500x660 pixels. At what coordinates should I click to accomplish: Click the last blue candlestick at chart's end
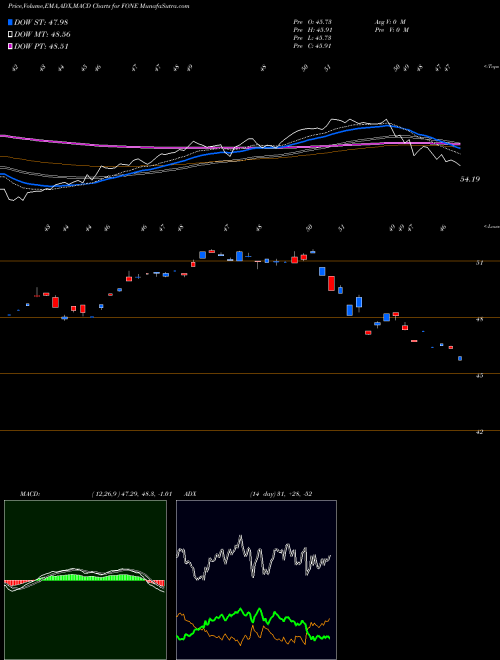pos(460,359)
